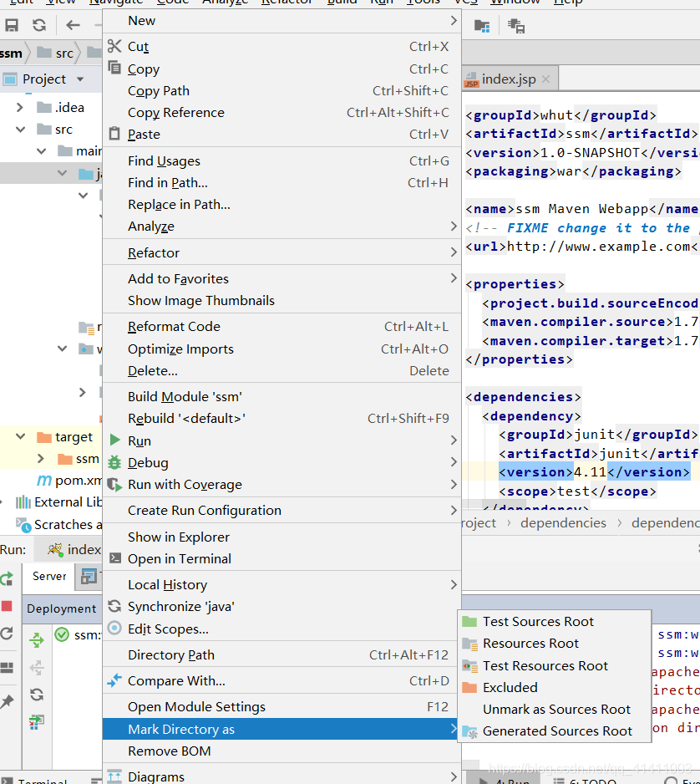Image resolution: width=700 pixels, height=784 pixels.
Task: Click the green Run triangle icon
Action: pos(115,440)
